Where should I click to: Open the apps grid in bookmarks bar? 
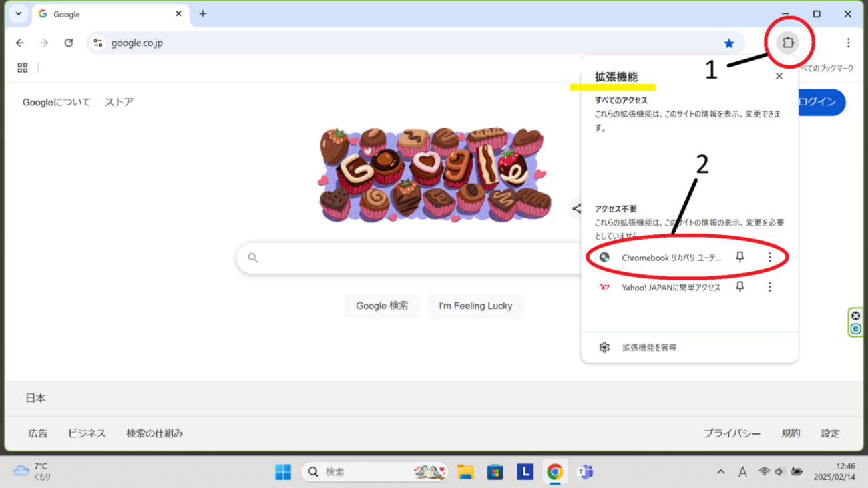tap(23, 68)
